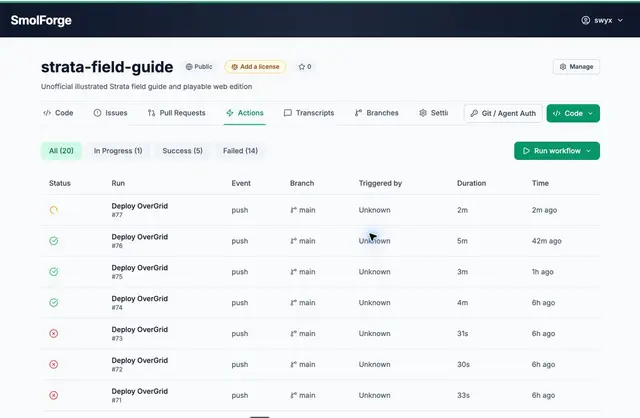Click the main branch label for run #73

[x=303, y=334]
